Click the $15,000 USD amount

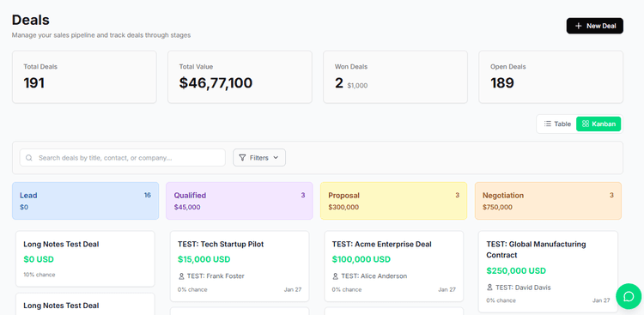(204, 259)
